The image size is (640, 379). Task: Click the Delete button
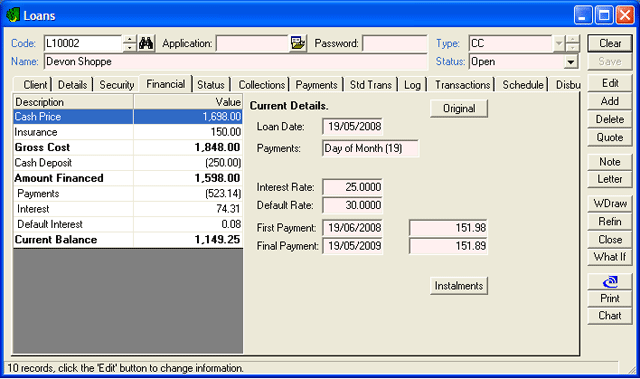click(610, 119)
